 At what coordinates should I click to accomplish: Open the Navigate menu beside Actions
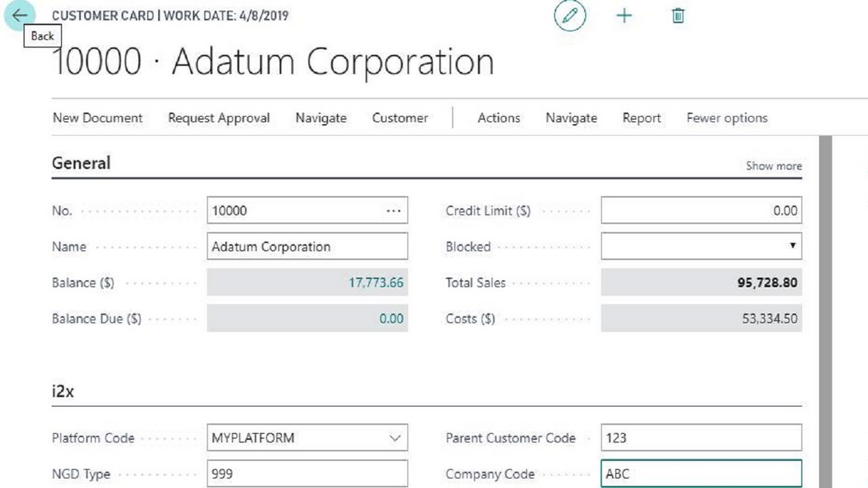(572, 118)
